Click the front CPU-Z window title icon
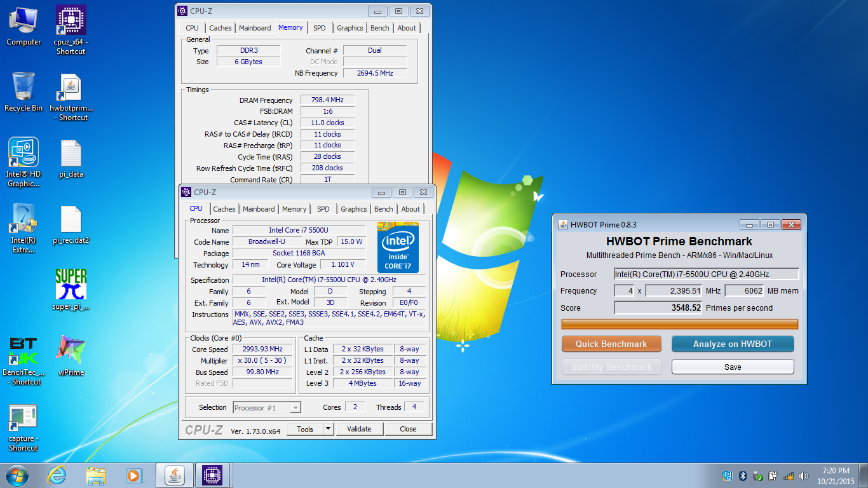Viewport: 868px width, 488px height. click(x=186, y=192)
